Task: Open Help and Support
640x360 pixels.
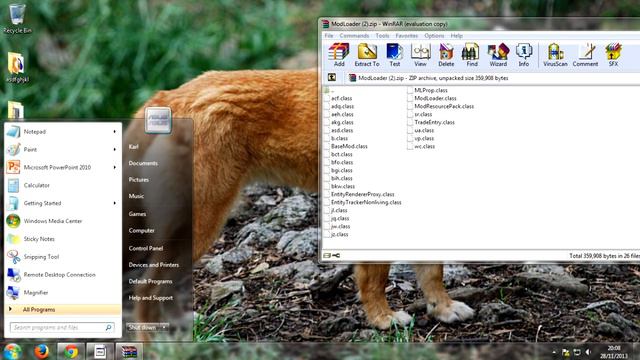Action: tap(151, 298)
